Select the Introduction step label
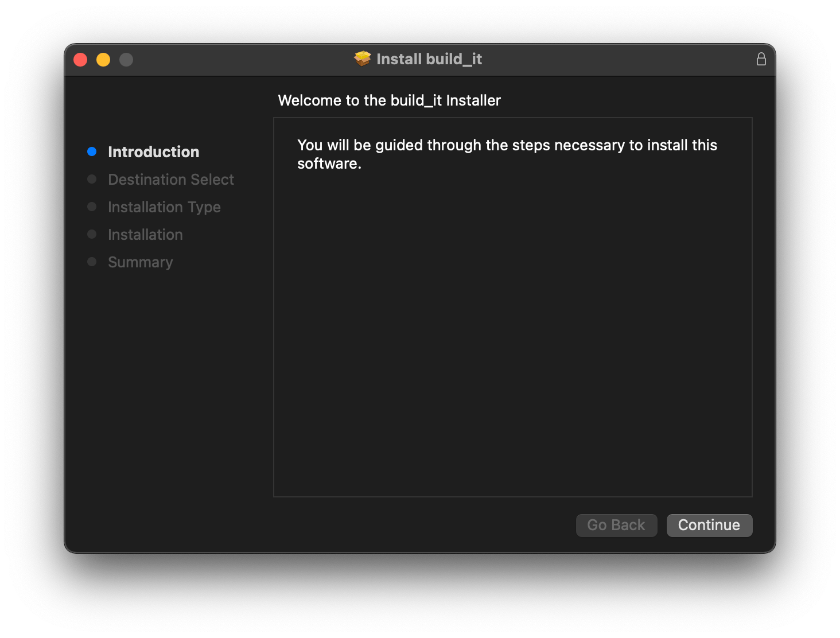 154,152
